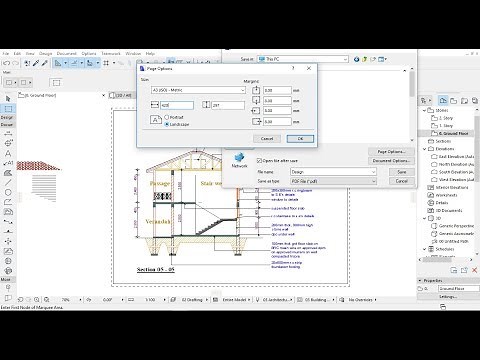Select the Label tool in the toolbox
This screenshot has height=360, width=480.
[x=8, y=163]
